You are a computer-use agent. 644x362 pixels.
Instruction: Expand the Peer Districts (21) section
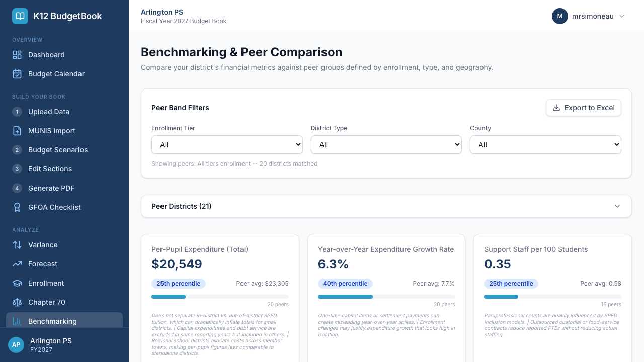pyautogui.click(x=386, y=206)
